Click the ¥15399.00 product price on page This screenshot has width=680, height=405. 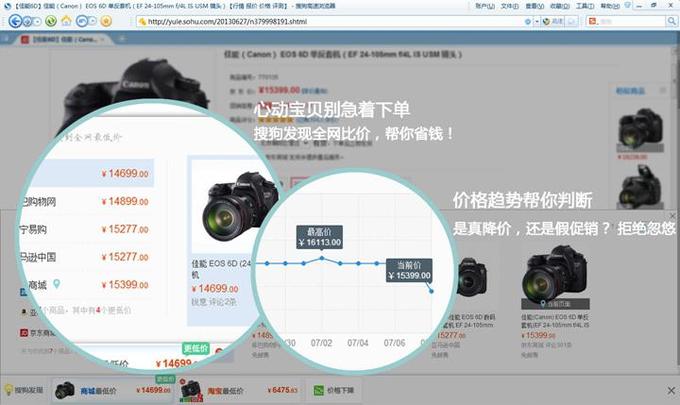pos(279,90)
